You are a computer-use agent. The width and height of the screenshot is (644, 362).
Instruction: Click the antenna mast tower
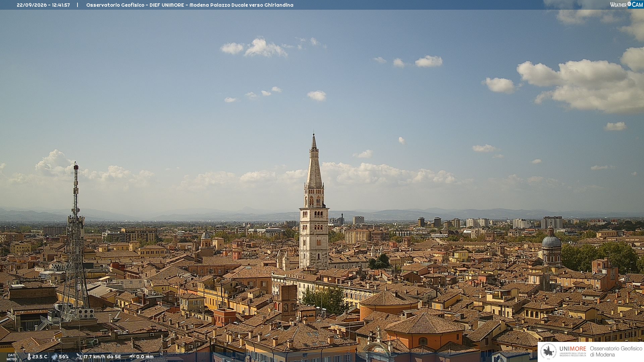(x=75, y=241)
